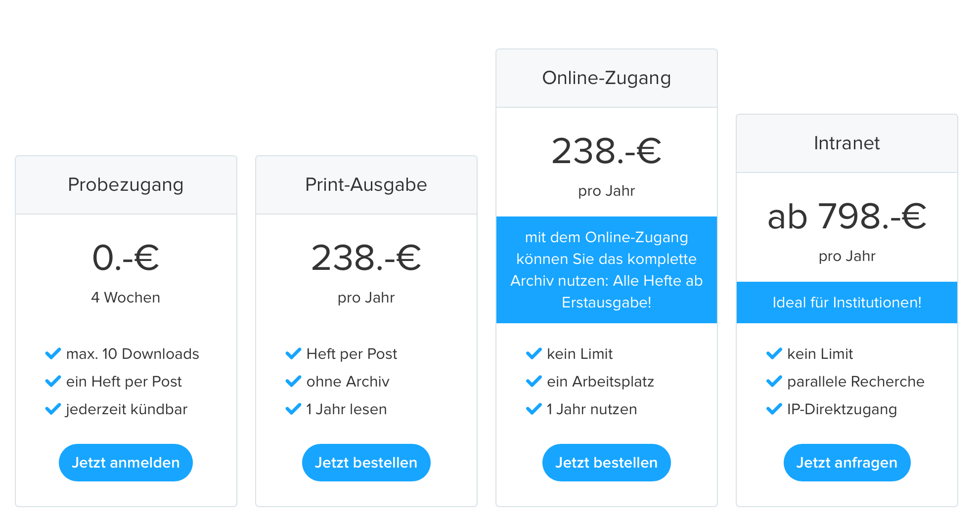Click the ab 798.-€ price

pyautogui.click(x=846, y=216)
